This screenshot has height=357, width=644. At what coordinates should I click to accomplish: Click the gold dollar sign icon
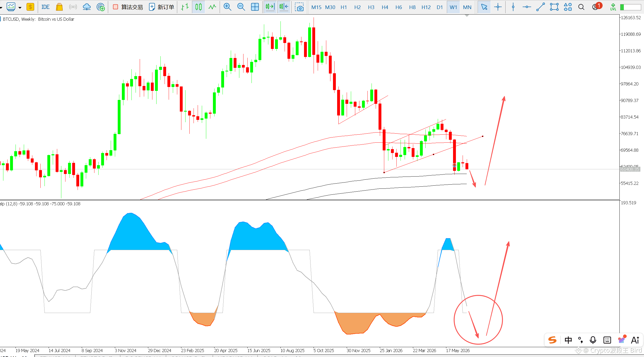tap(30, 7)
